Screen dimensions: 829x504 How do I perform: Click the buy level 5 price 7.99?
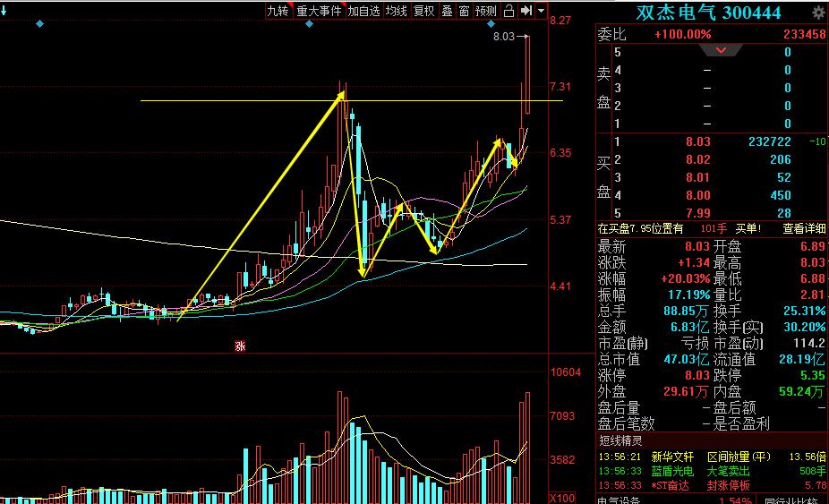click(698, 213)
